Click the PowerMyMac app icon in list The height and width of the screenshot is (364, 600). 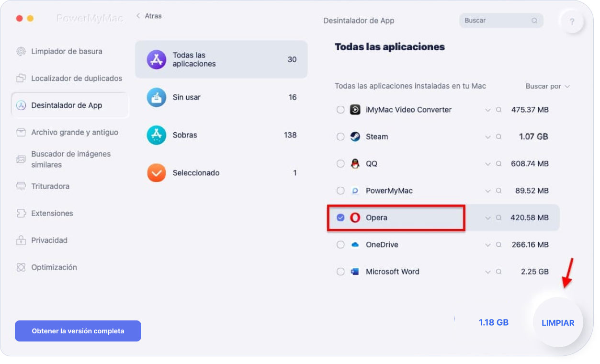[355, 191]
